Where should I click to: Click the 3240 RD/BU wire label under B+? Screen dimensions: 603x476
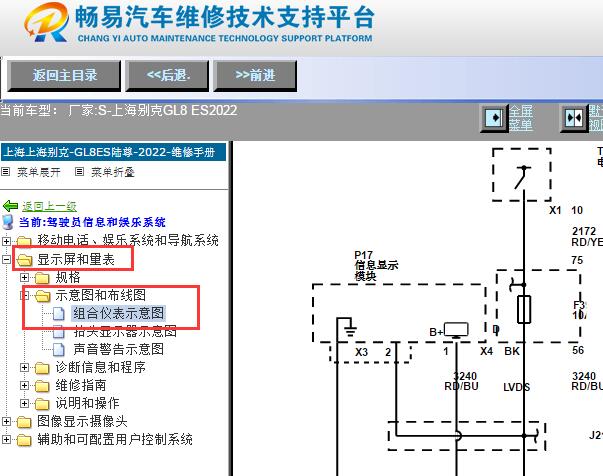(x=461, y=381)
